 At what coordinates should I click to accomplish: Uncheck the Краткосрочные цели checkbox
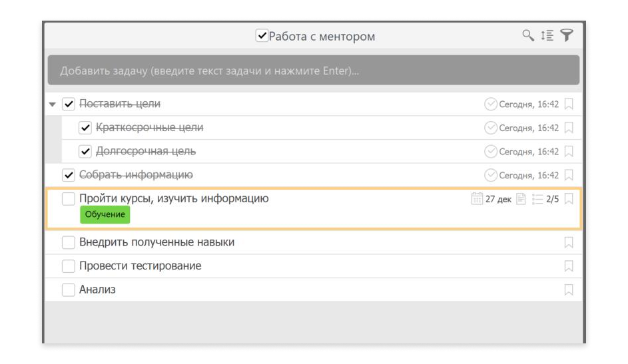click(85, 128)
